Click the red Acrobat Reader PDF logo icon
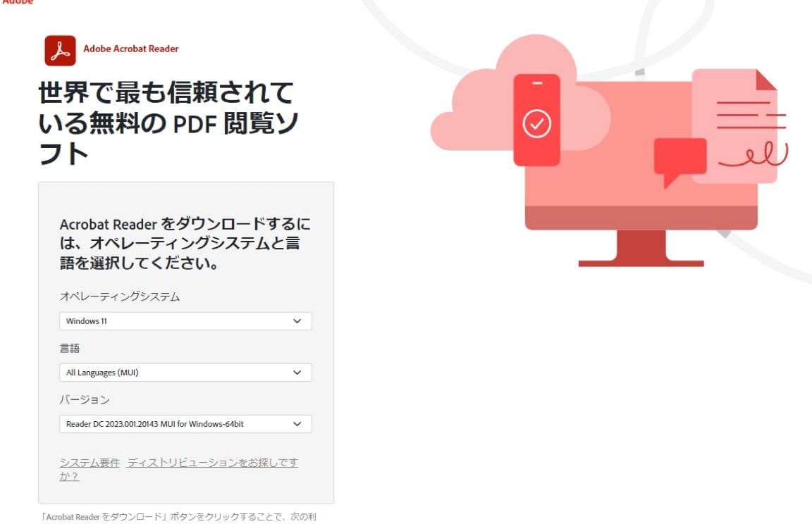Screen dimensions: 812x524 click(60, 50)
